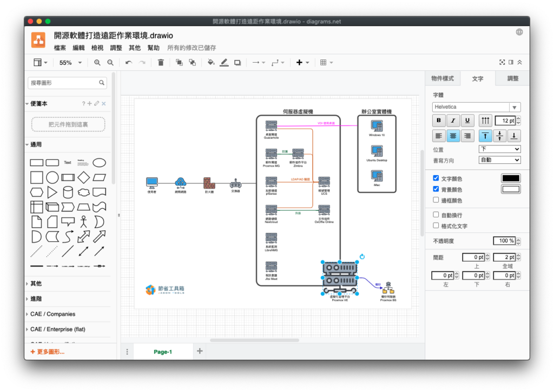Open the black text color swatch

coord(511,178)
